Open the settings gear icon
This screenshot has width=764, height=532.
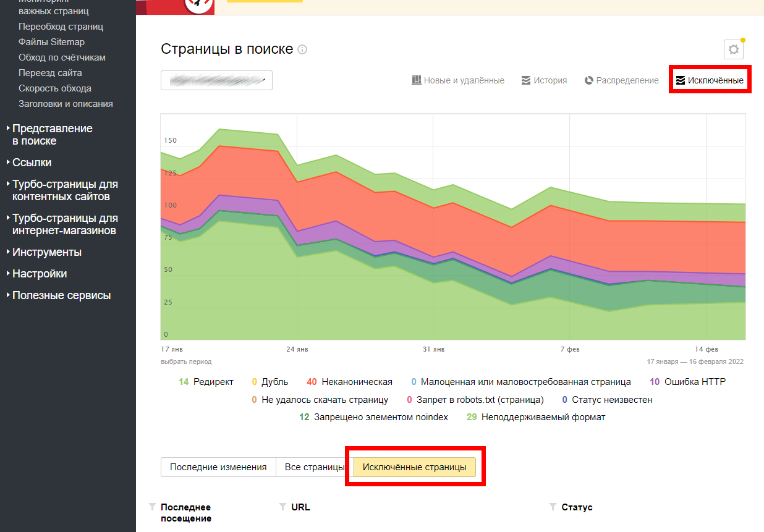click(x=733, y=49)
